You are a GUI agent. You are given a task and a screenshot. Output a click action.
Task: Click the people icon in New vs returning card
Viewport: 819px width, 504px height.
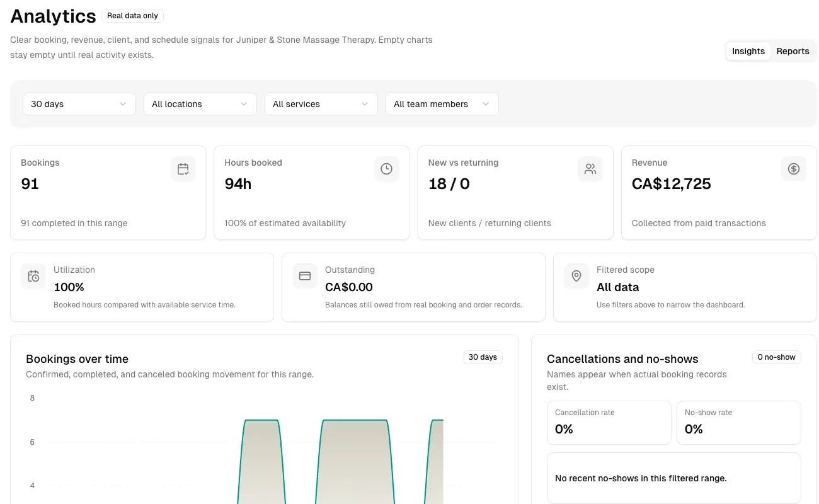tap(590, 169)
